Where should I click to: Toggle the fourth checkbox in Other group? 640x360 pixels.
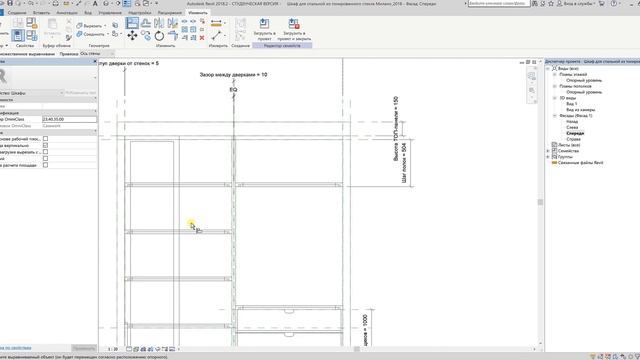tap(45, 158)
